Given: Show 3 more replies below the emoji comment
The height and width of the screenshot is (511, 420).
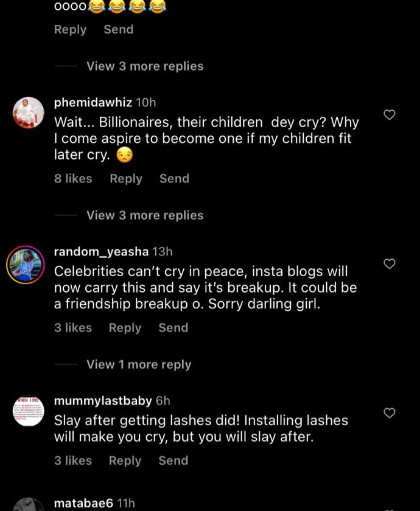Looking at the screenshot, I should (x=145, y=66).
